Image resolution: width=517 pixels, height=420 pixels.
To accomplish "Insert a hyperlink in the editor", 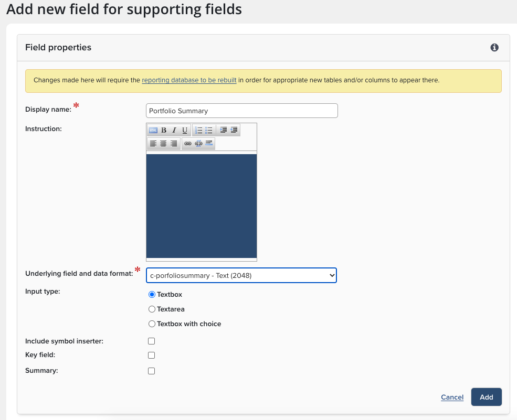I will [188, 144].
